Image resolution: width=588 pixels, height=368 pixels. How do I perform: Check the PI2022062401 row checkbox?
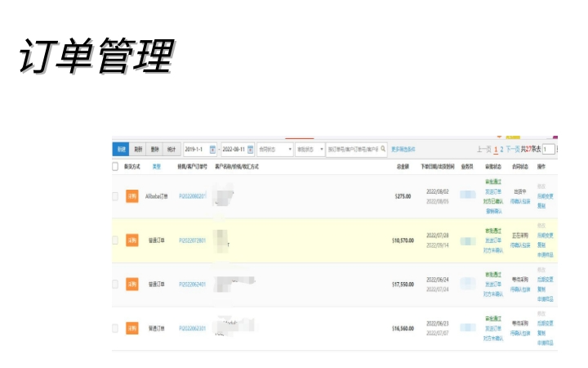click(x=115, y=284)
